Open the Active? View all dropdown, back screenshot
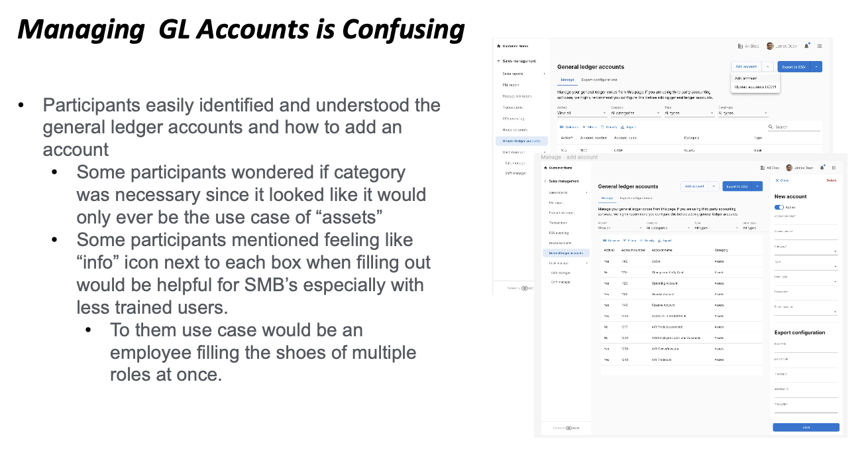868x459 pixels. pyautogui.click(x=582, y=111)
